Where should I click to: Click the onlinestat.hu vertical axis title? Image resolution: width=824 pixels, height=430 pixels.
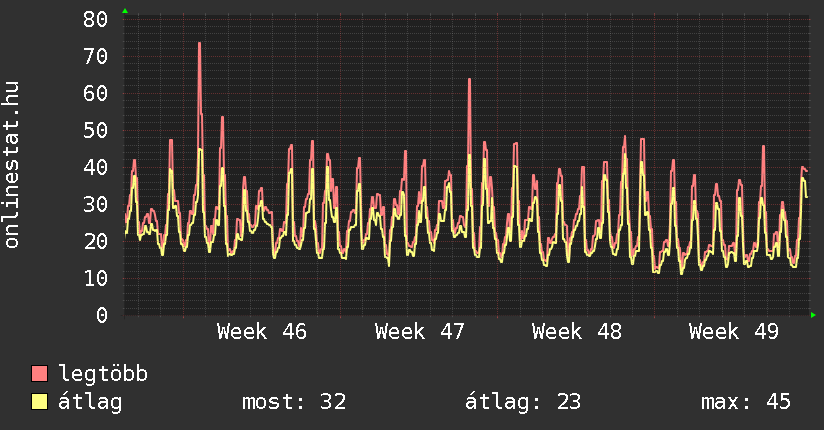pyautogui.click(x=13, y=165)
